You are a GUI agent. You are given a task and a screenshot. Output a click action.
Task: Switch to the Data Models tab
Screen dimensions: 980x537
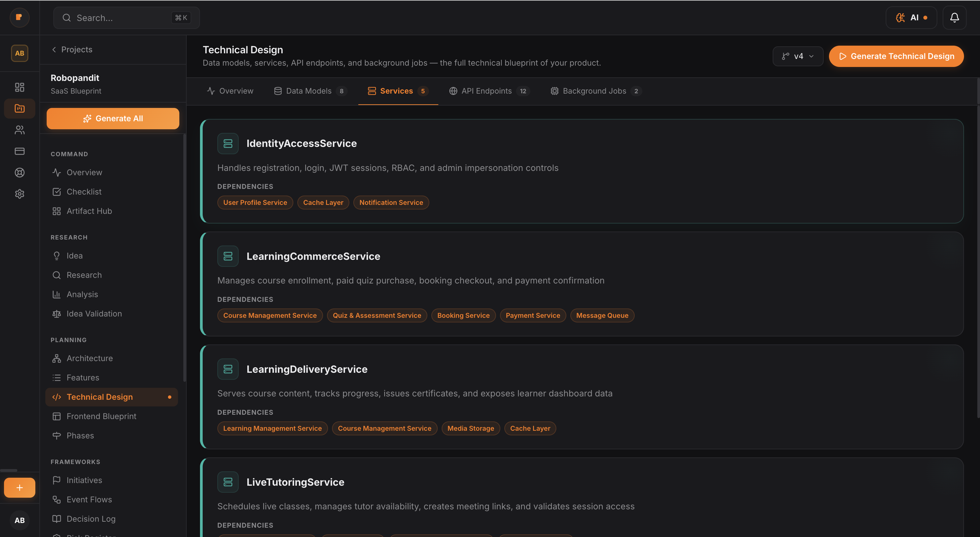point(309,91)
